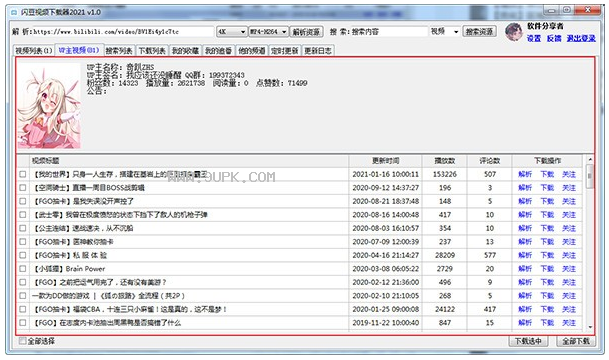This screenshot has height=360, width=609.
Task: Click 关注 for the 28209-plays row
Action: (569, 255)
